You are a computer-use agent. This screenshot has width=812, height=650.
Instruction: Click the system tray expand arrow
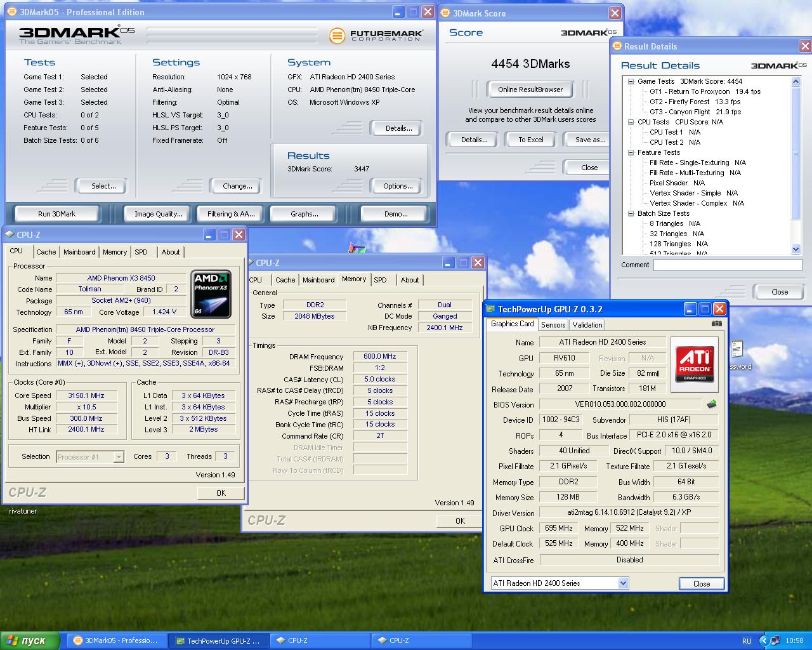click(764, 640)
